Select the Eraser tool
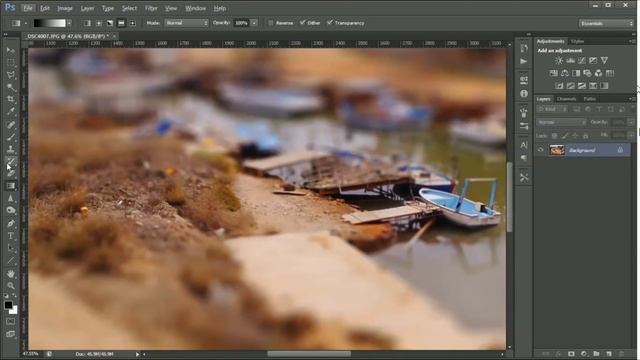 click(x=11, y=173)
